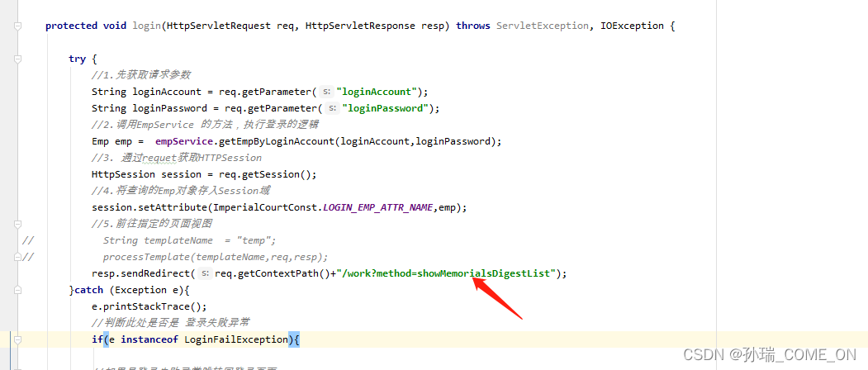Click req.getContextPath() call
The image size is (868, 370).
273,273
